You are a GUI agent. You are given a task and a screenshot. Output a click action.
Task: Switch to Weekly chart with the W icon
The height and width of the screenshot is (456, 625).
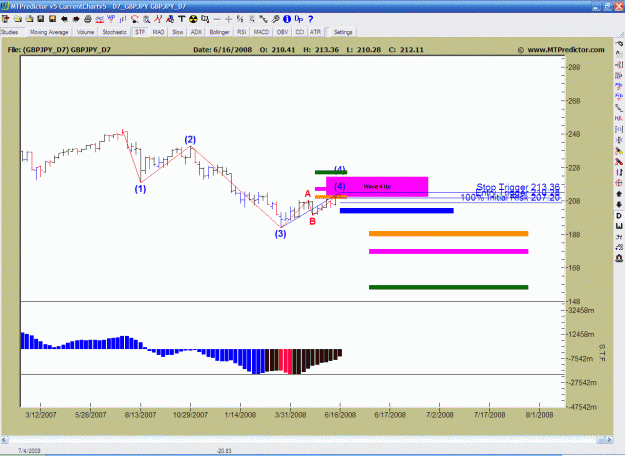click(x=619, y=226)
